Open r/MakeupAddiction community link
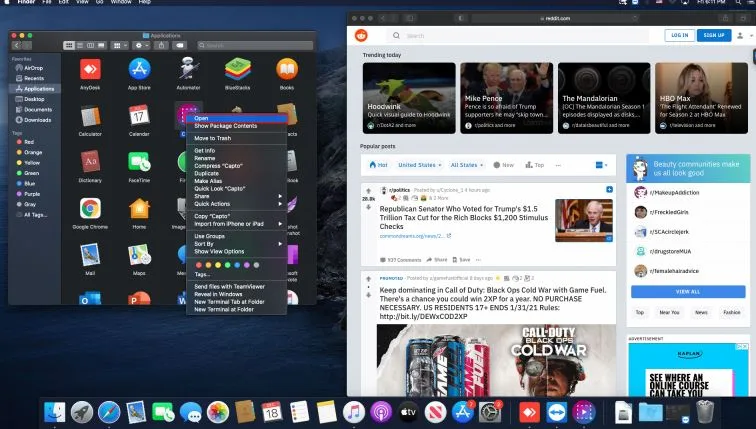Viewport: 756px width, 429px height. tap(674, 192)
